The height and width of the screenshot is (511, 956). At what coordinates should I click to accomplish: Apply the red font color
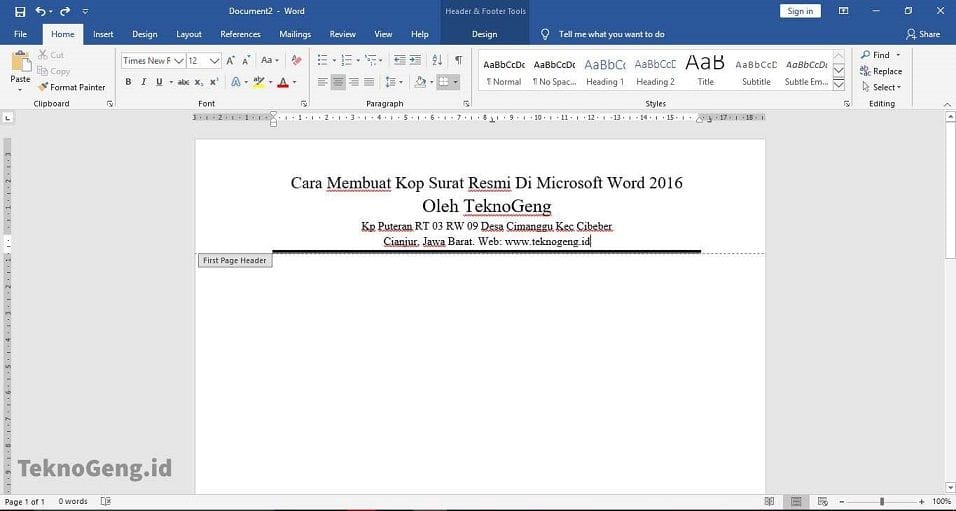(283, 82)
